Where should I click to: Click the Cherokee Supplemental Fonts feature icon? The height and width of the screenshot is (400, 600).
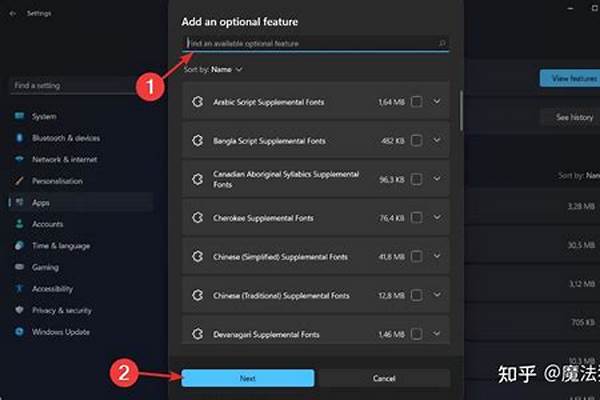click(198, 218)
